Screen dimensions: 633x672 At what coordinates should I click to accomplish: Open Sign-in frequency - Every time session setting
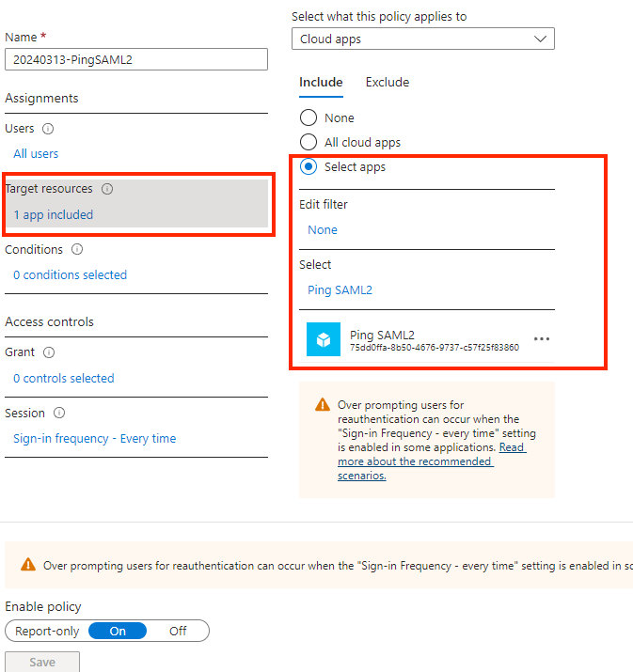(94, 439)
